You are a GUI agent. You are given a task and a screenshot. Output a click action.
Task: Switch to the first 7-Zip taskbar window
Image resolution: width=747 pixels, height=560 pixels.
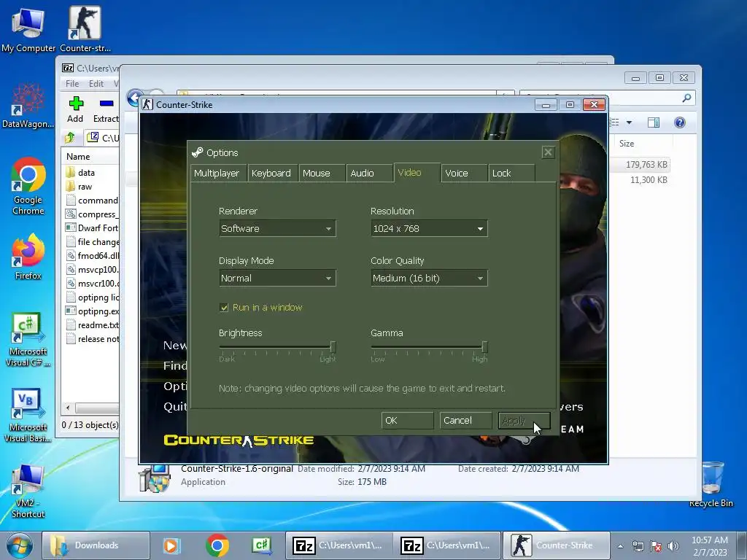pos(338,545)
